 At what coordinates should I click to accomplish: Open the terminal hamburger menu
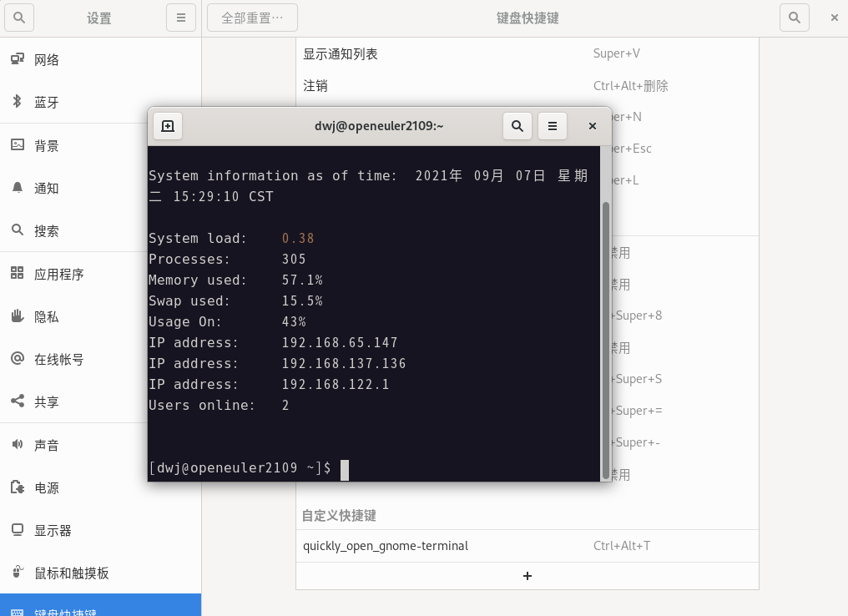[x=553, y=126]
